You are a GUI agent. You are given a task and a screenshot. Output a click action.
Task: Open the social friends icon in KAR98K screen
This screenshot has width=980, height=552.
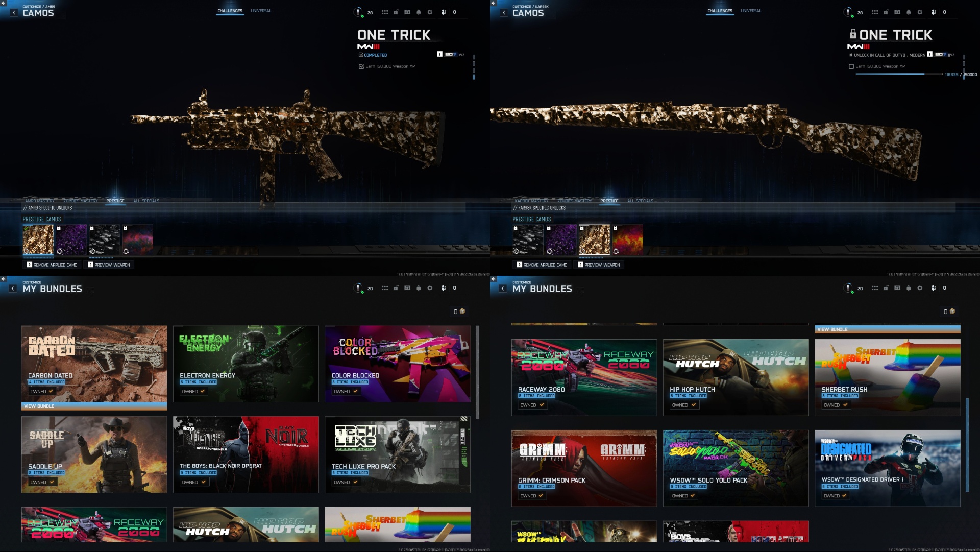point(934,12)
